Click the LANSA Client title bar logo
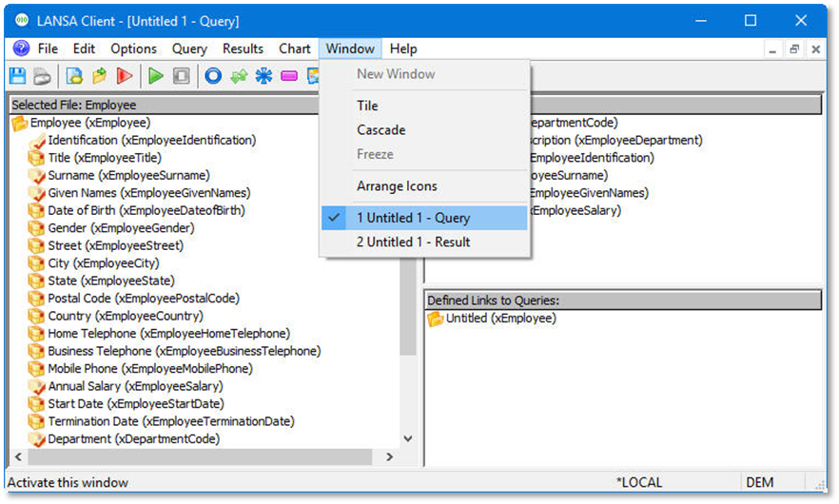The image size is (839, 504). 22,20
